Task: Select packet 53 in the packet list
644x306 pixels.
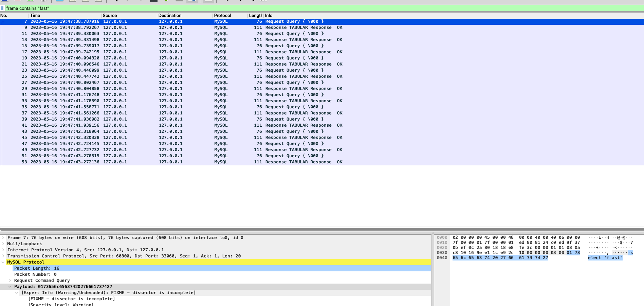Action: click(322, 162)
